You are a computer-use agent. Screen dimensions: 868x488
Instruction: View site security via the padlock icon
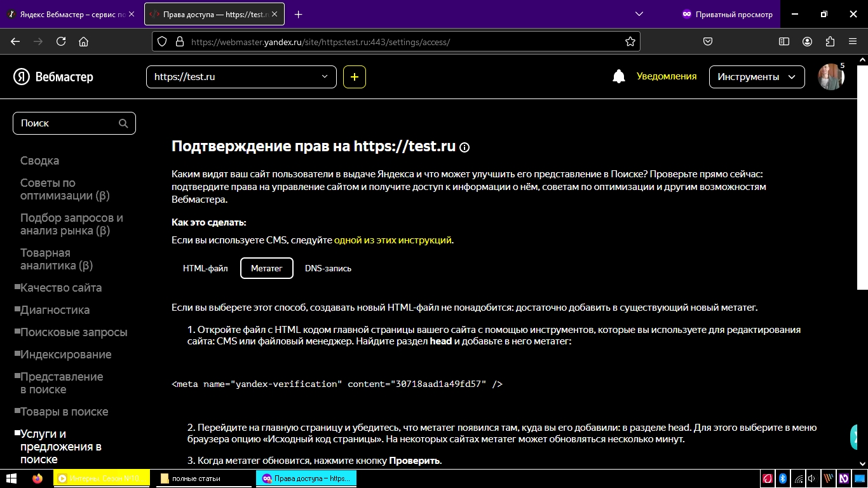click(179, 41)
